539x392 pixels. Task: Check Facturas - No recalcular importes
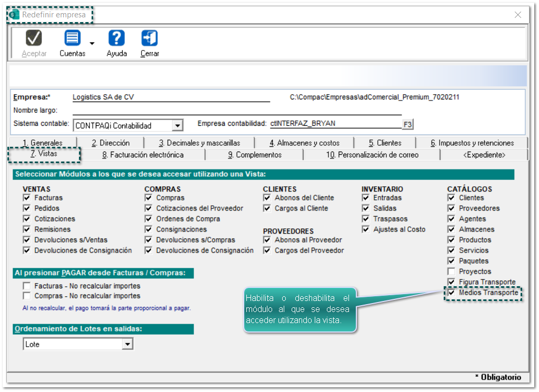click(26, 286)
